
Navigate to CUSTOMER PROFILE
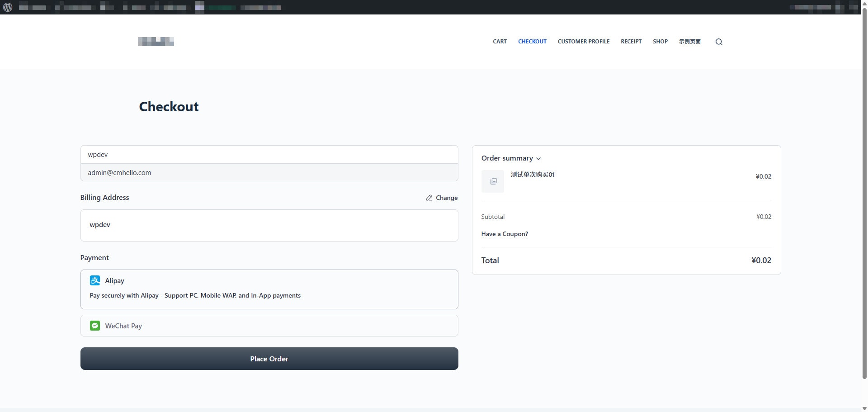(583, 41)
